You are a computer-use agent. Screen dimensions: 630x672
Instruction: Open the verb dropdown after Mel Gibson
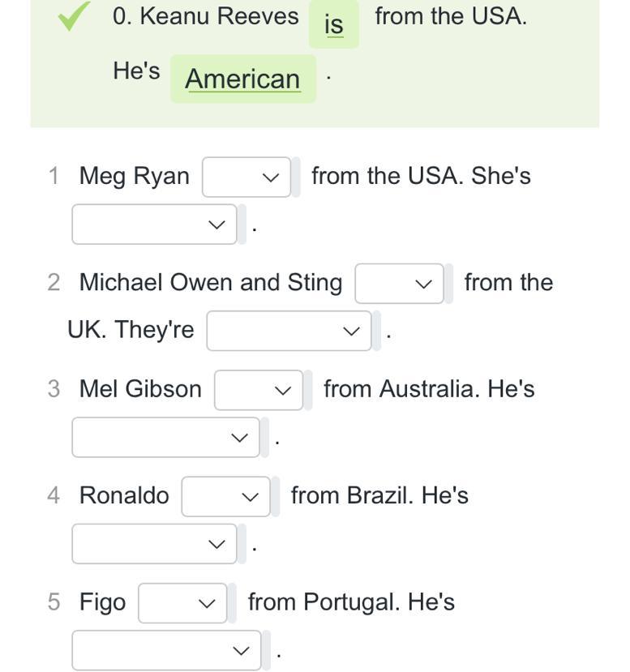(x=259, y=390)
